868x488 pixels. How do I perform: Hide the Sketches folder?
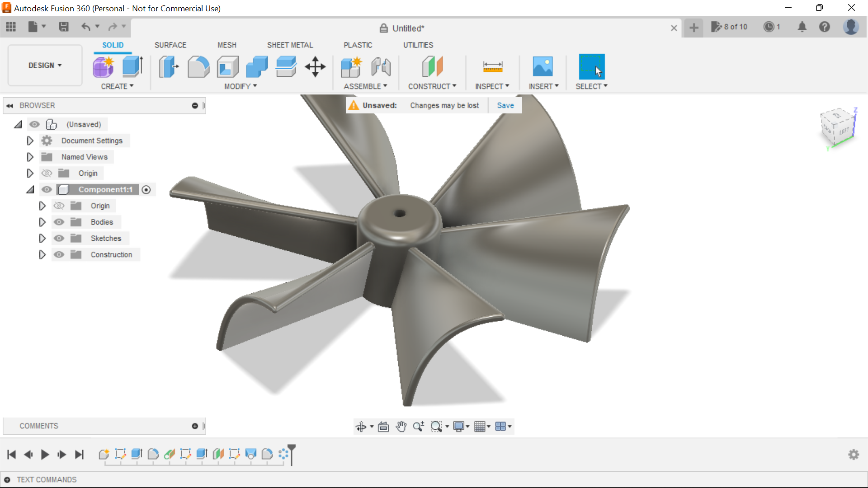pos(59,238)
